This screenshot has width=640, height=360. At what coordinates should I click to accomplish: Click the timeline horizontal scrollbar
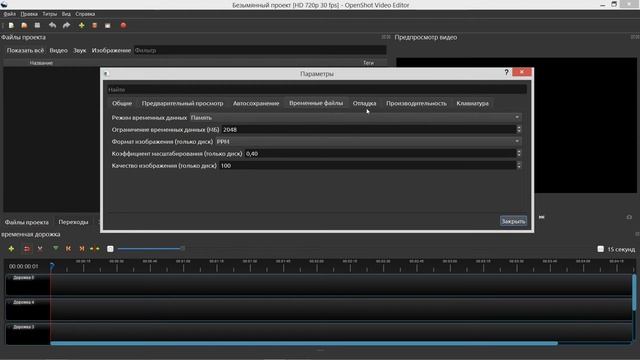[x=304, y=344]
